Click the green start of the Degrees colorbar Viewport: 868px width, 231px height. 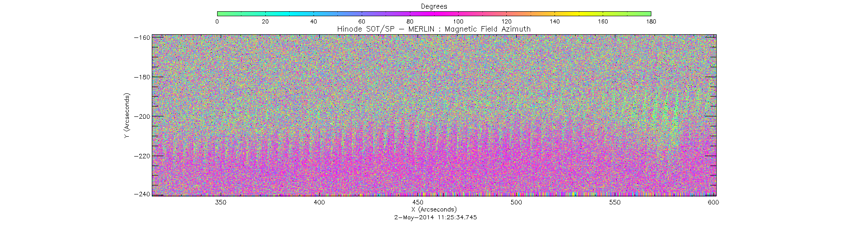coord(219,14)
